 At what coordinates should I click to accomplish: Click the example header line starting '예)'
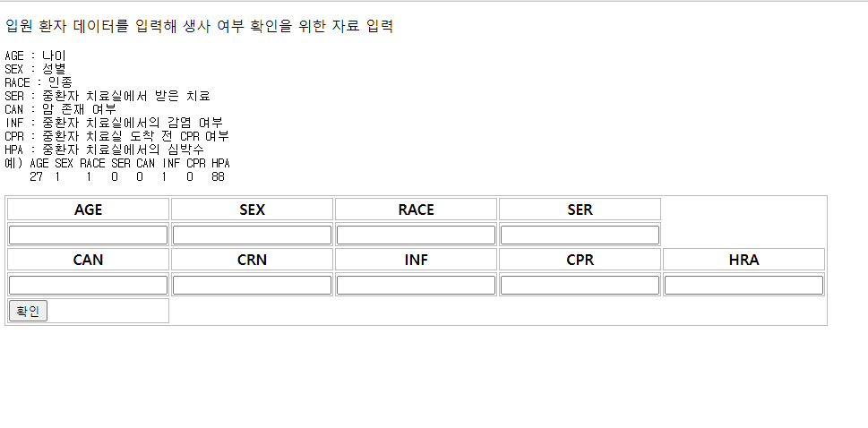pos(117,163)
